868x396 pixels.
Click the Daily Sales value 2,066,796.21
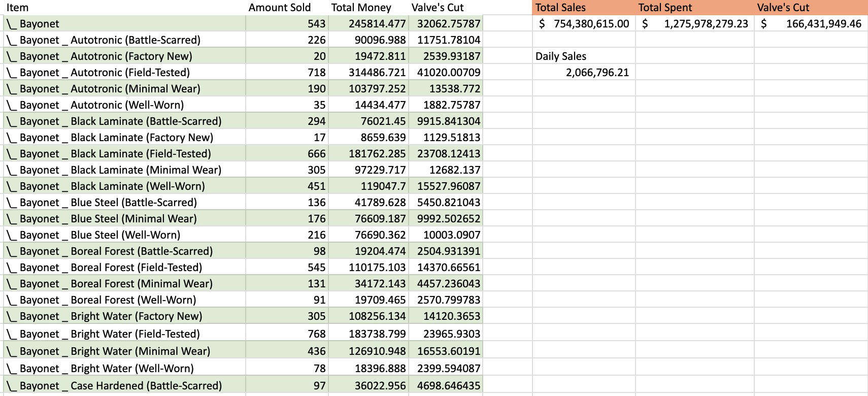(597, 73)
